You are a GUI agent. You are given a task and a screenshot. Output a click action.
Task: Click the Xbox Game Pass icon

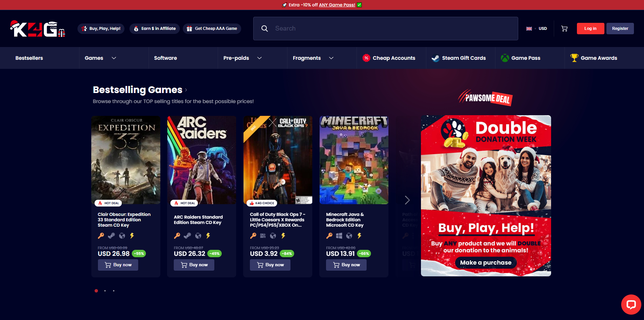[x=505, y=58]
